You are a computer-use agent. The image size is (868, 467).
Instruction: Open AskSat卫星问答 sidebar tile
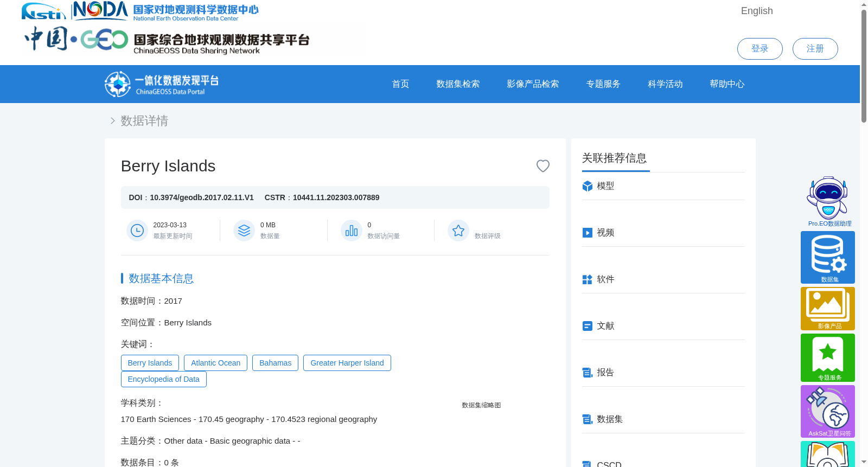[x=828, y=411]
